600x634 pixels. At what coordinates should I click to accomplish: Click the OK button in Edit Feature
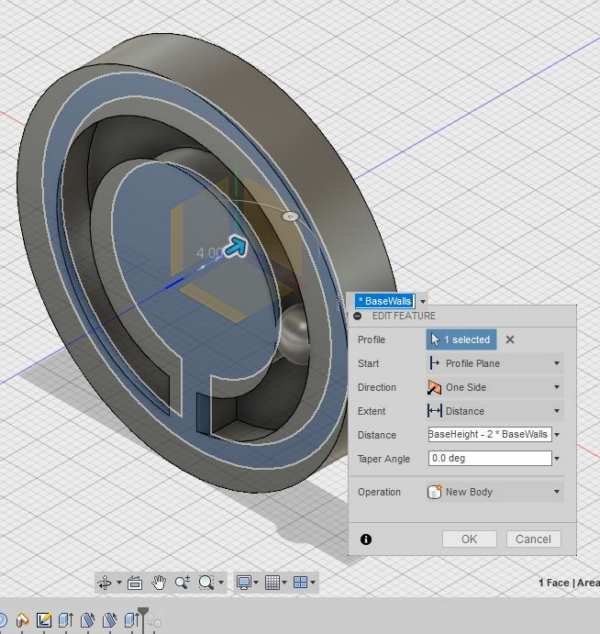pos(469,539)
